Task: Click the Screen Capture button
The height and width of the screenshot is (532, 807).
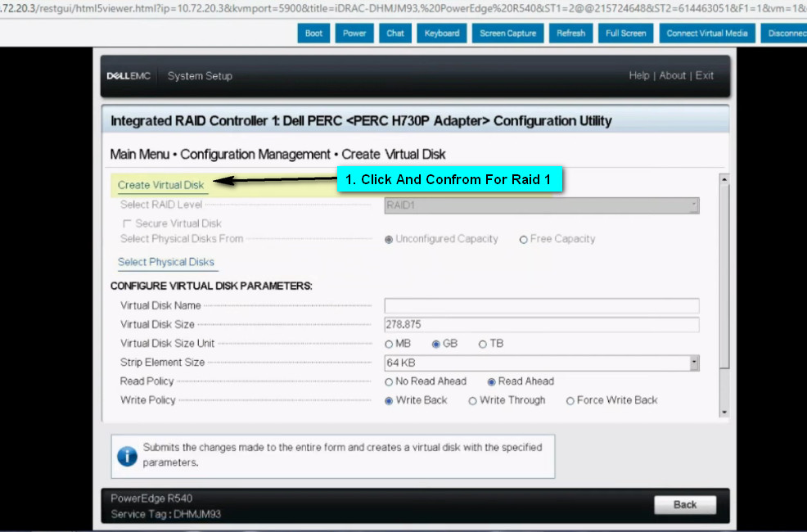Action: tap(507, 34)
